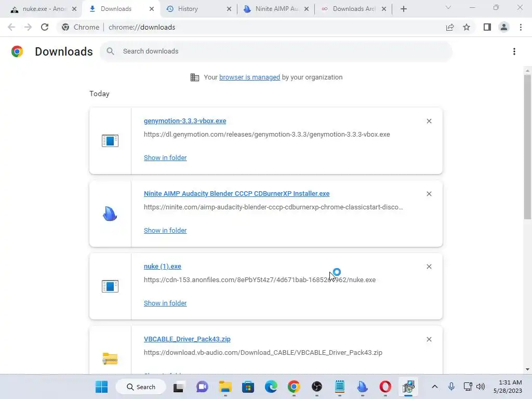Remove nuke (1).exe from downloads list
The image size is (532, 399).
click(x=429, y=267)
